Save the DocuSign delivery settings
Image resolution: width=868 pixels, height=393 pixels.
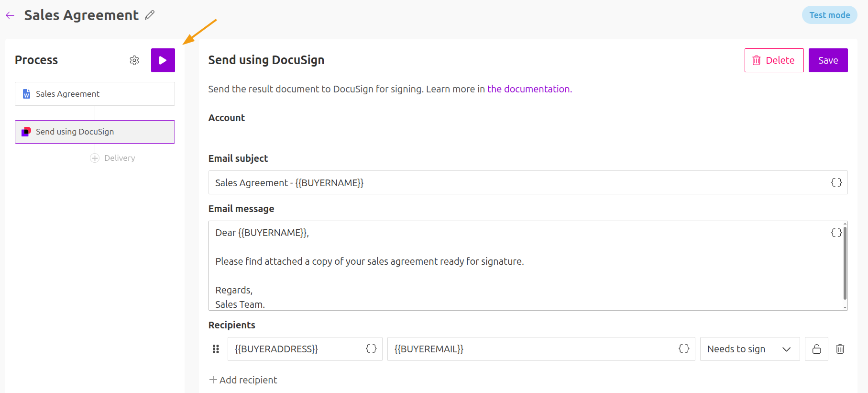click(828, 60)
